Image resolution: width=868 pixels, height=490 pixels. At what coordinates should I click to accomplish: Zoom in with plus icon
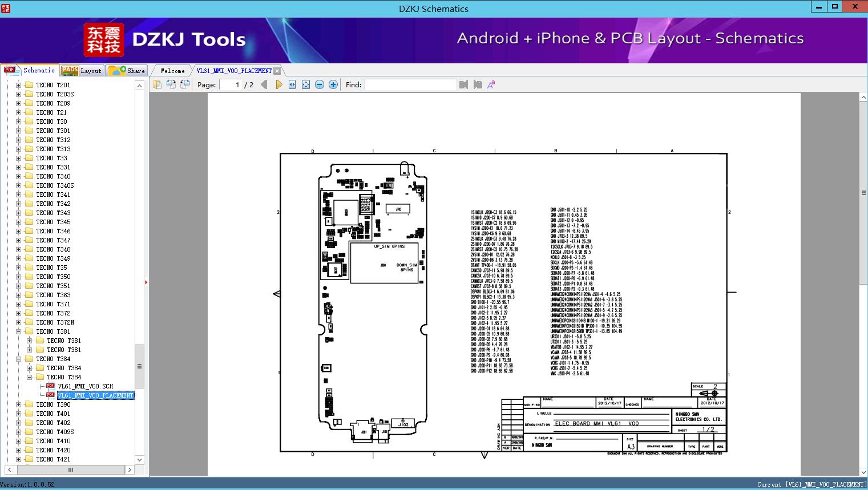coord(333,84)
